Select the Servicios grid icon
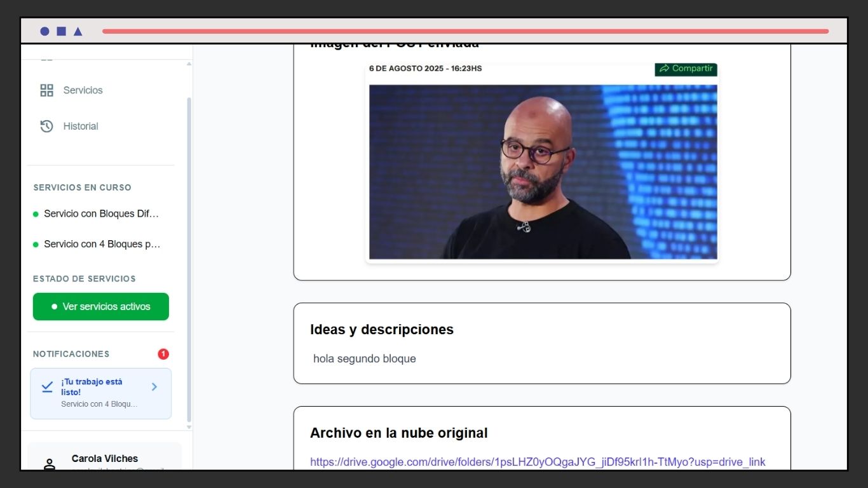Image resolution: width=868 pixels, height=488 pixels. [46, 90]
